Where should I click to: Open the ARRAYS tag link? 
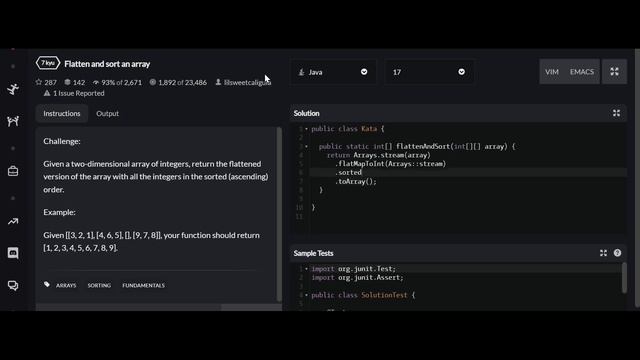(x=66, y=285)
